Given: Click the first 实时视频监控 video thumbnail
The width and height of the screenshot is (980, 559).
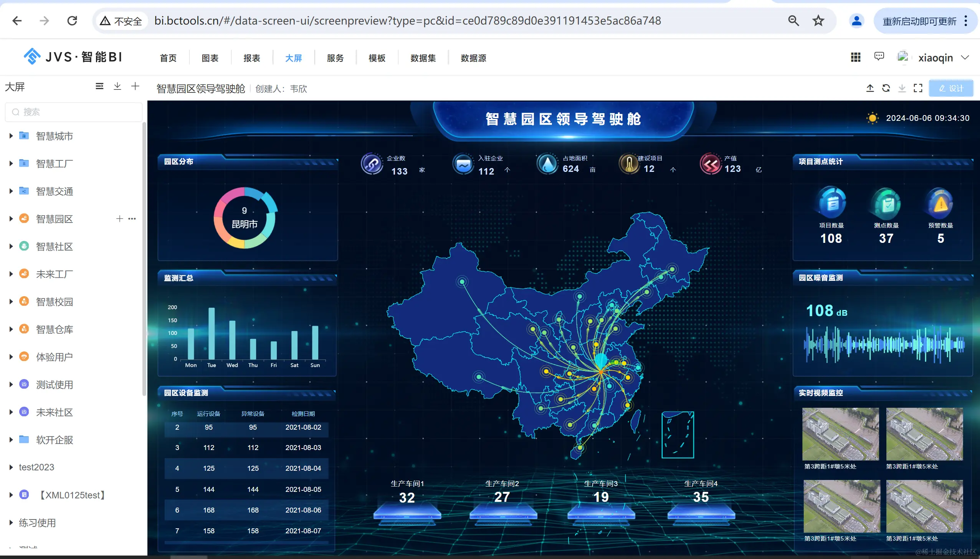Looking at the screenshot, I should coord(840,434).
